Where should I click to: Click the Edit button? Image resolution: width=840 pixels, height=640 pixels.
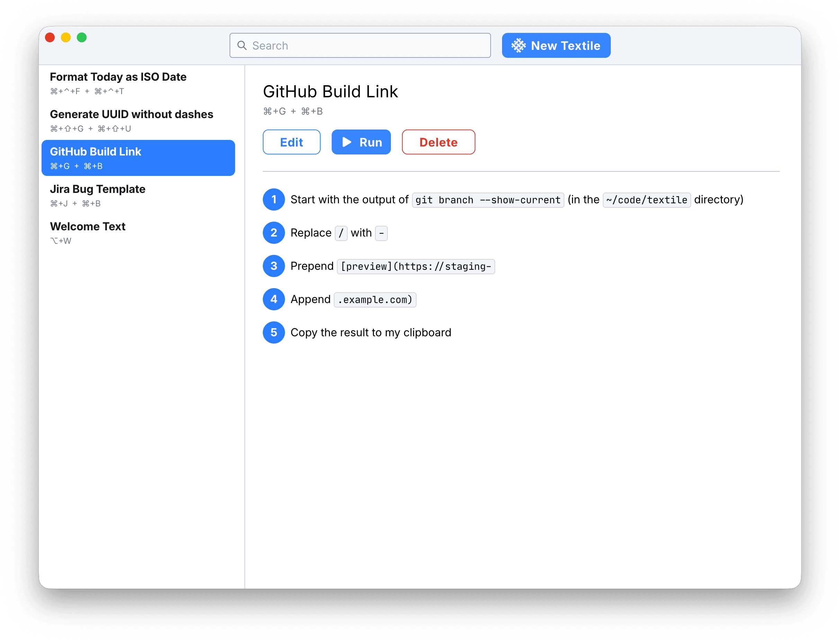pyautogui.click(x=291, y=142)
